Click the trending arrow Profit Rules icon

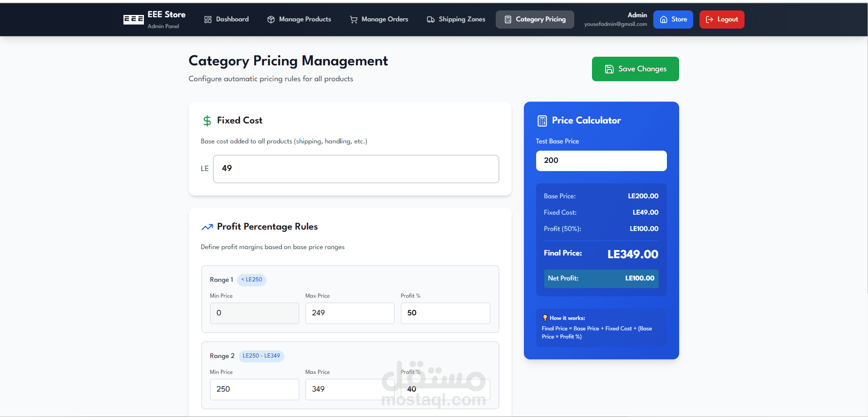click(207, 227)
